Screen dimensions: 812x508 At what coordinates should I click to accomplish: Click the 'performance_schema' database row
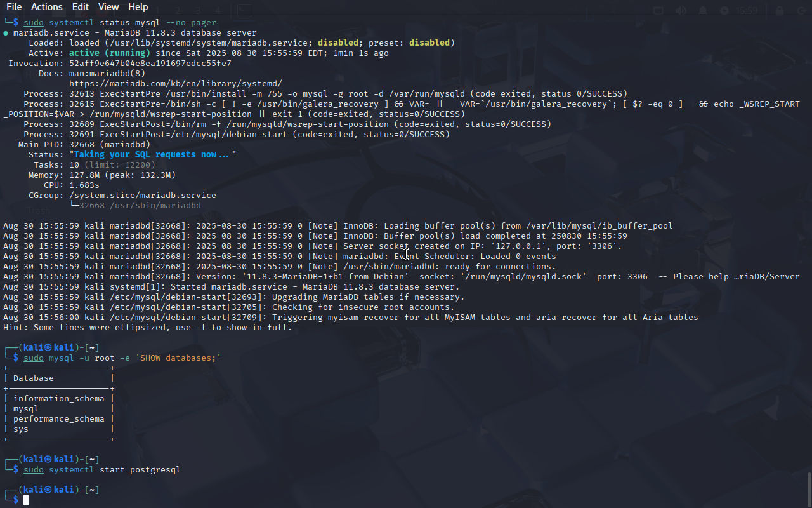click(x=59, y=419)
